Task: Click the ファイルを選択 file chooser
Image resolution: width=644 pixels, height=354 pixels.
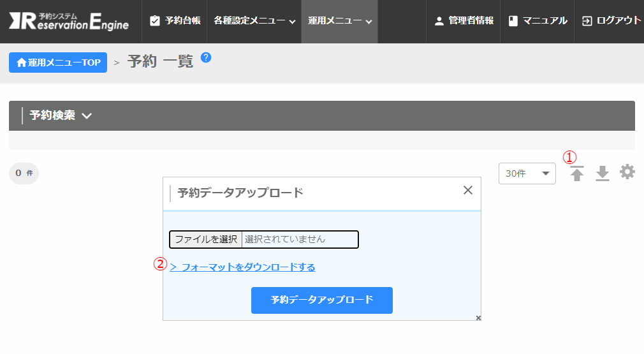Action: (206, 239)
